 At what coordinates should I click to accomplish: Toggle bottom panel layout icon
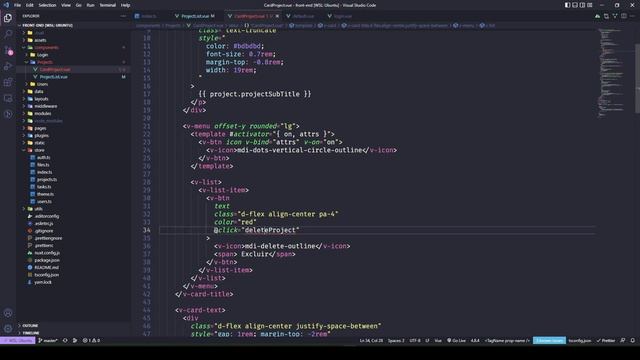(x=575, y=5)
